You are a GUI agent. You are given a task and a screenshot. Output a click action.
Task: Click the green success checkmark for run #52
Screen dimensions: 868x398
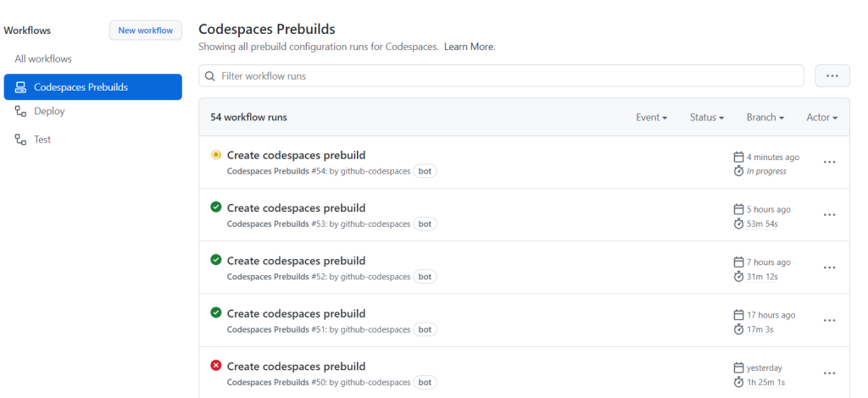[x=216, y=260]
